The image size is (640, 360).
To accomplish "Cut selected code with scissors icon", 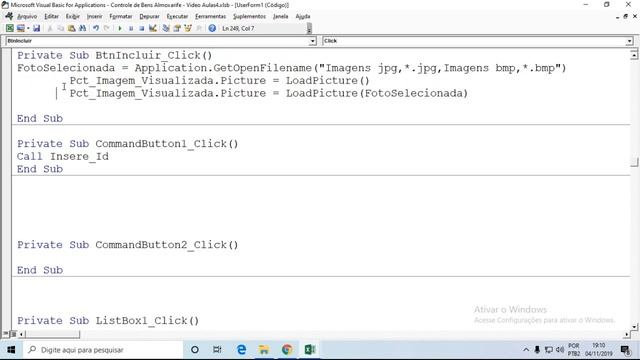I will 50,28.
